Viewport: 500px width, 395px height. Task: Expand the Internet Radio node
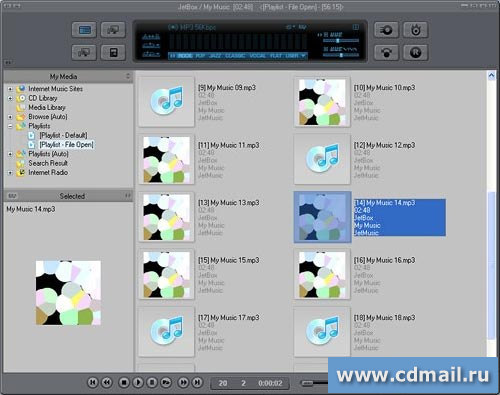tap(10, 173)
